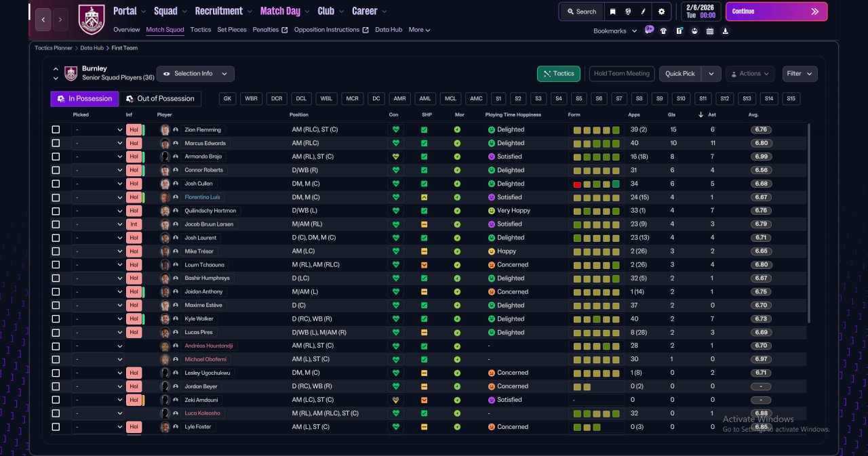
Task: Go back with the left arrow button
Action: click(x=43, y=20)
